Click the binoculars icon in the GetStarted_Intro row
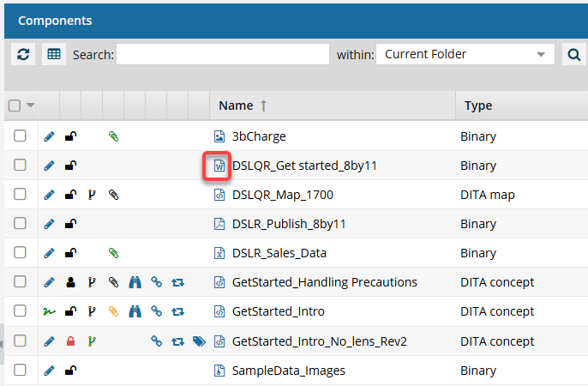 (x=135, y=311)
